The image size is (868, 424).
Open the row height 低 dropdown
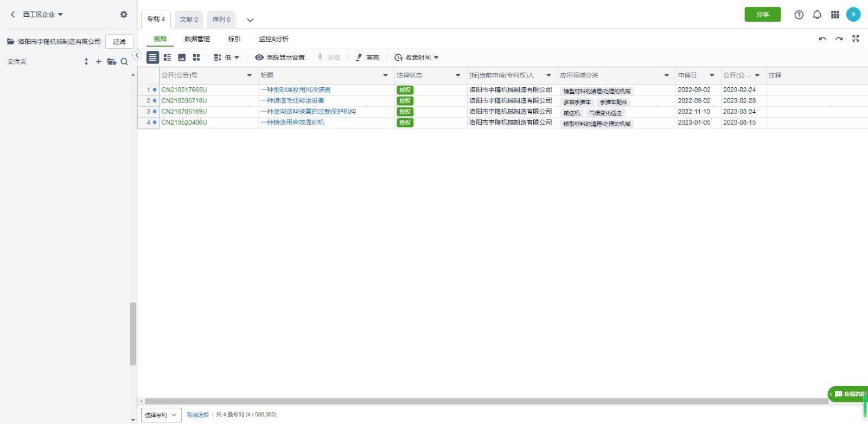pyautogui.click(x=227, y=57)
